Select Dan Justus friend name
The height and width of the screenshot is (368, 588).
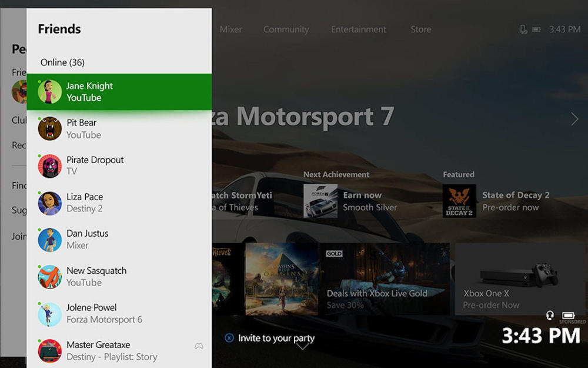click(88, 233)
